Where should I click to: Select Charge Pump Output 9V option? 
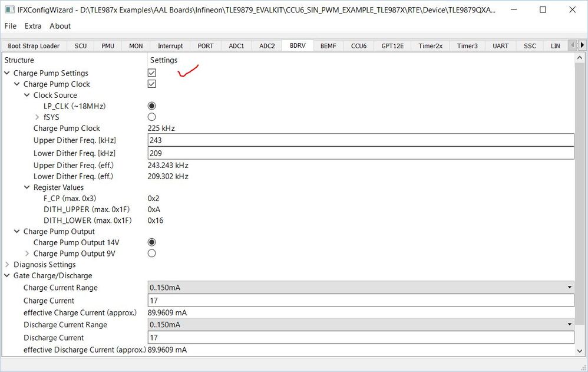[151, 253]
